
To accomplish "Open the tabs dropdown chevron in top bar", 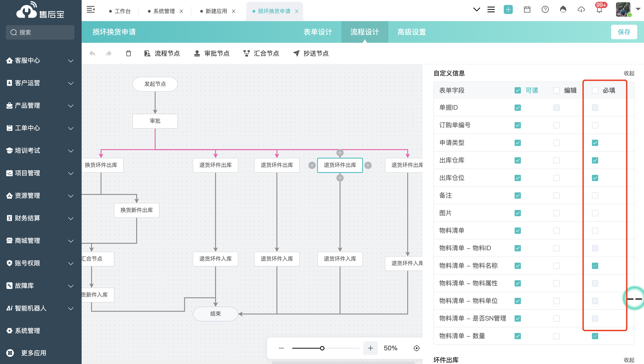I will coord(477,9).
